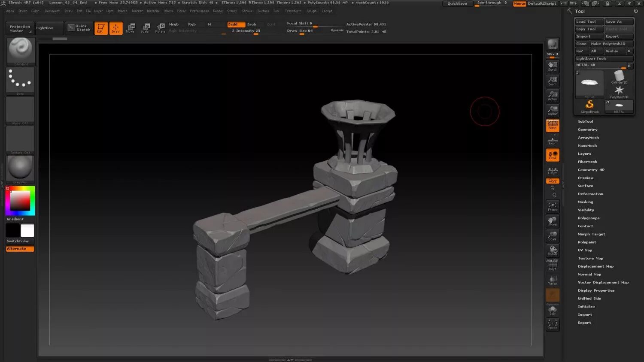Open the Preferences menu
The width and height of the screenshot is (644, 362).
tap(199, 11)
